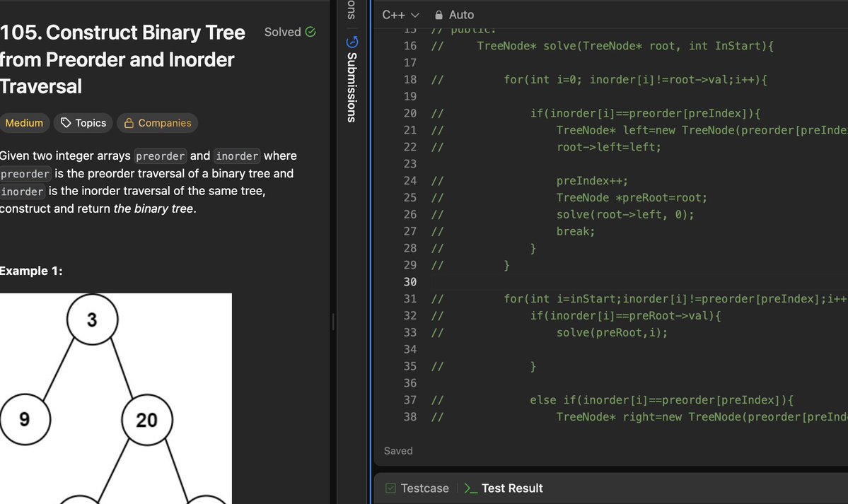Click line number 30 in the editor
Screen dimensions: 848x504
pos(410,282)
